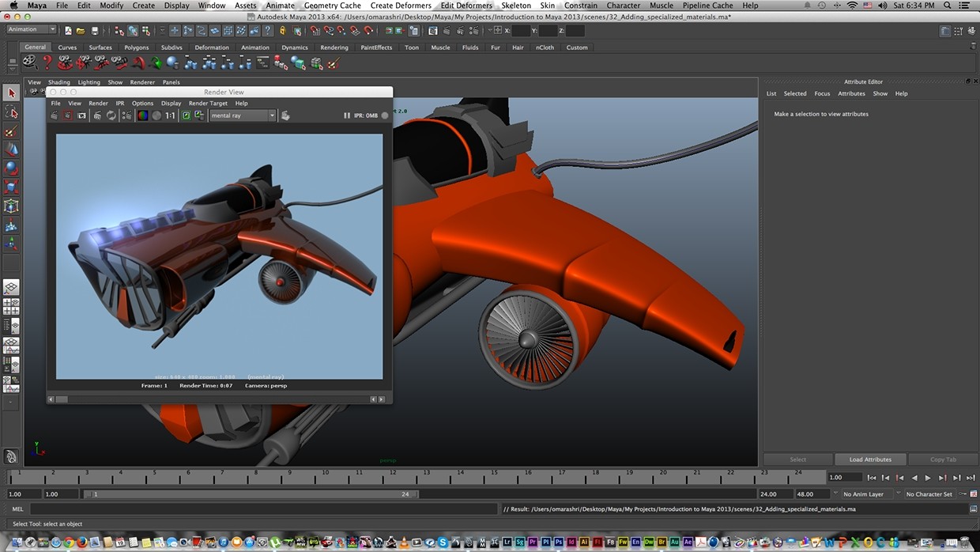
Task: Click the paintbrush shelf icon
Action: coord(333,62)
